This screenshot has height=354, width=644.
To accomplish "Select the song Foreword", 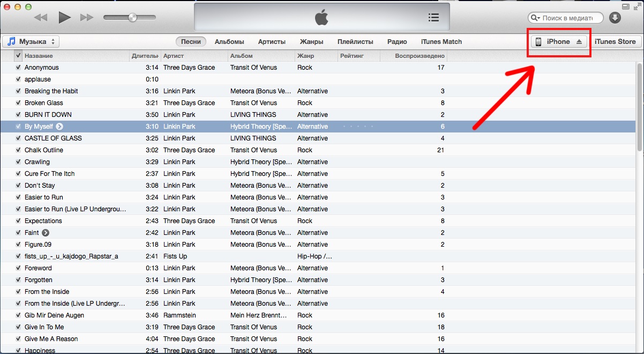I will tap(38, 268).
